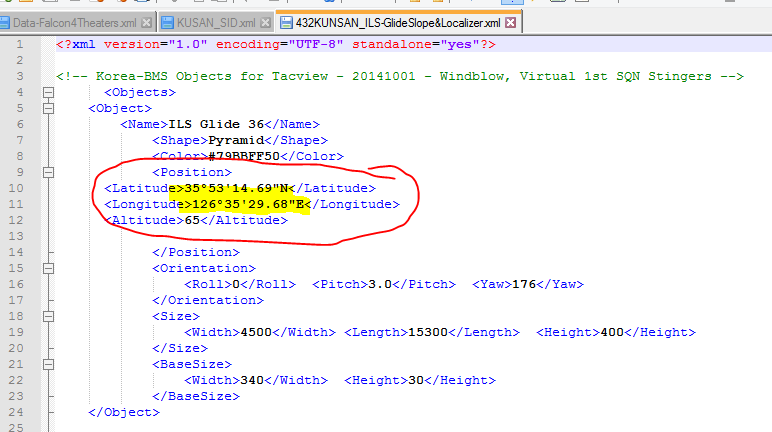
Task: Close the KUSAN_SID.xml tab
Action: pyautogui.click(x=265, y=23)
